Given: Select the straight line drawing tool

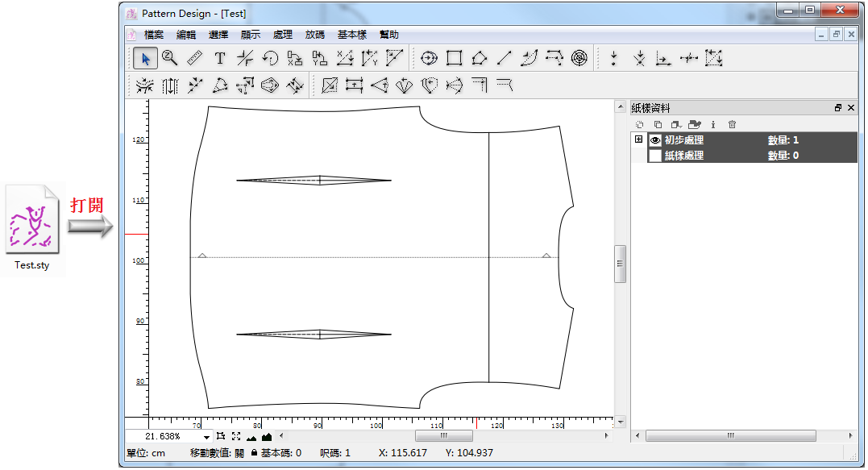Looking at the screenshot, I should tap(505, 58).
